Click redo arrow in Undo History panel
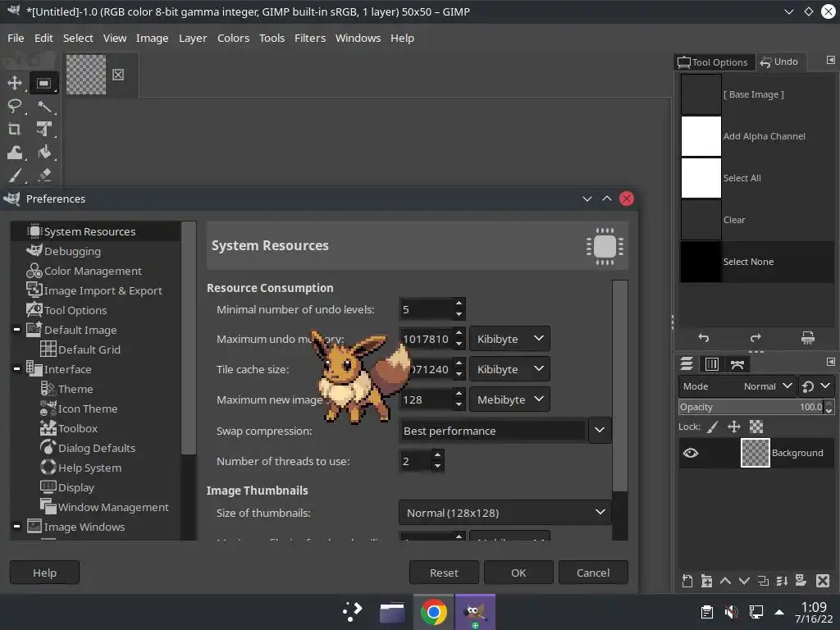 pyautogui.click(x=756, y=337)
